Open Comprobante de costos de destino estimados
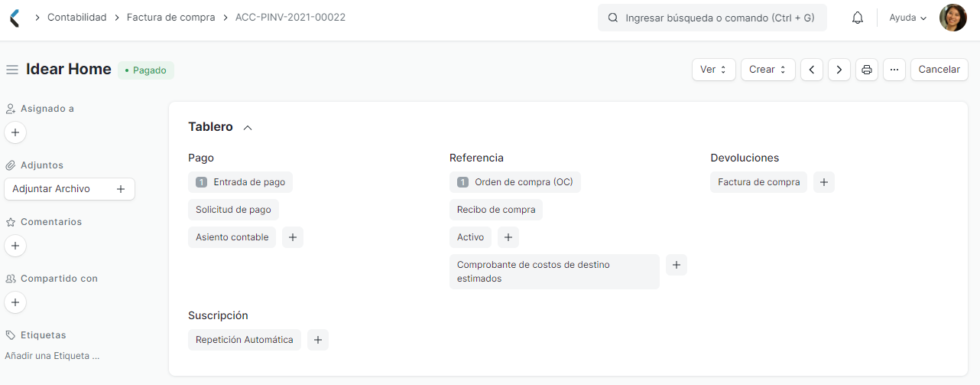980x385 pixels. pyautogui.click(x=554, y=272)
